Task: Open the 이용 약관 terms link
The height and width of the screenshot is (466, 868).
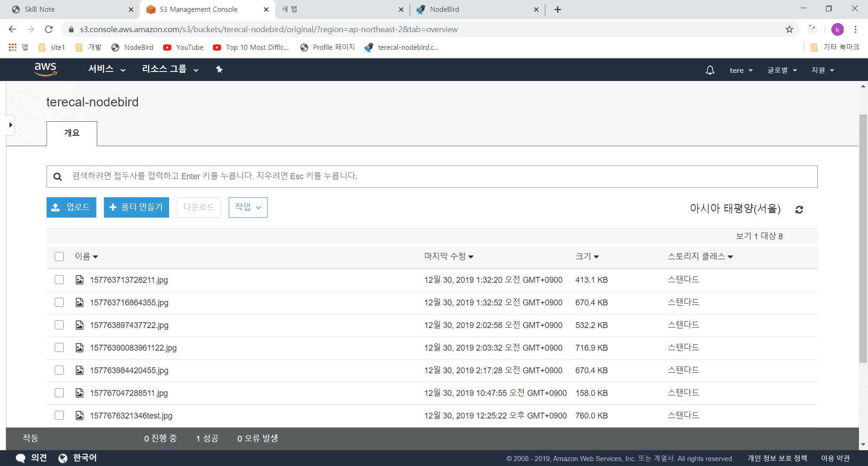Action: [x=835, y=458]
